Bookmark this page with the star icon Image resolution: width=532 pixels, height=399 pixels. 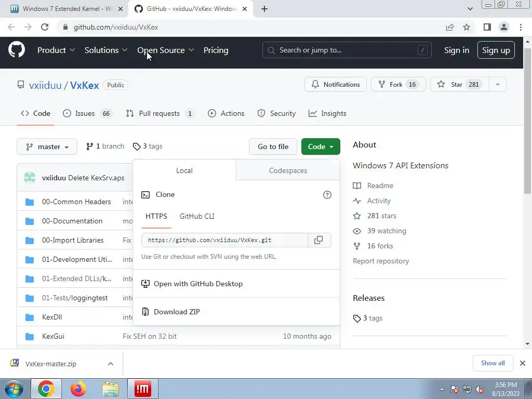click(x=467, y=27)
